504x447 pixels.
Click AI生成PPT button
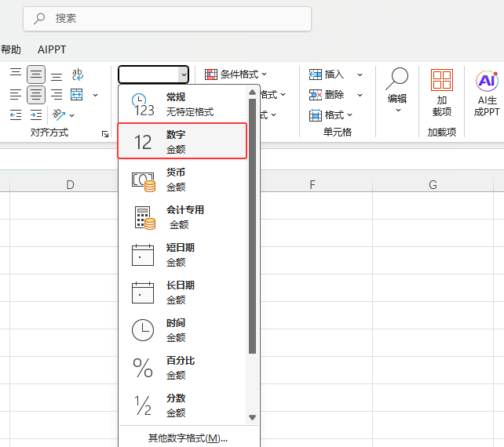click(487, 93)
